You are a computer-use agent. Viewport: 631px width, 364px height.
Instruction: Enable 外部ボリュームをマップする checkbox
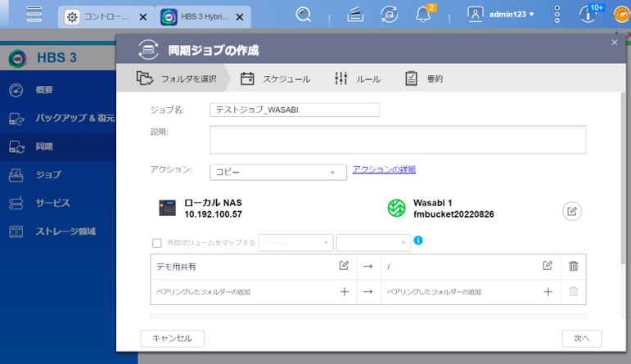point(157,242)
